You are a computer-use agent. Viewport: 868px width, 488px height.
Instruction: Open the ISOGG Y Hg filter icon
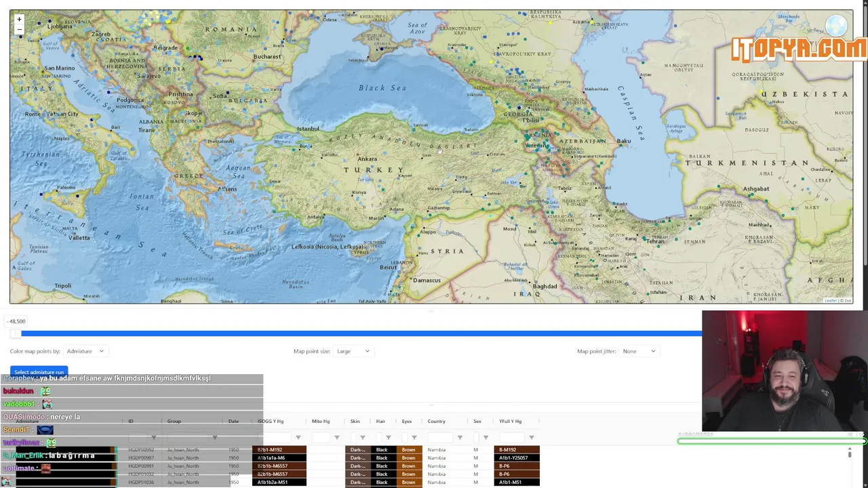pyautogui.click(x=298, y=437)
